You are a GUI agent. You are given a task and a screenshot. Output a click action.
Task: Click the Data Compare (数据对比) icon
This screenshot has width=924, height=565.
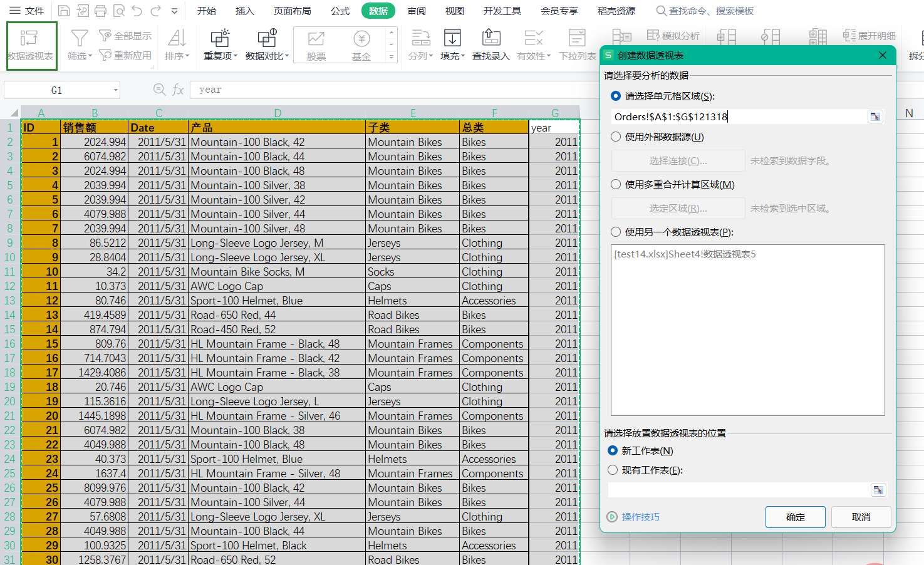(x=267, y=38)
